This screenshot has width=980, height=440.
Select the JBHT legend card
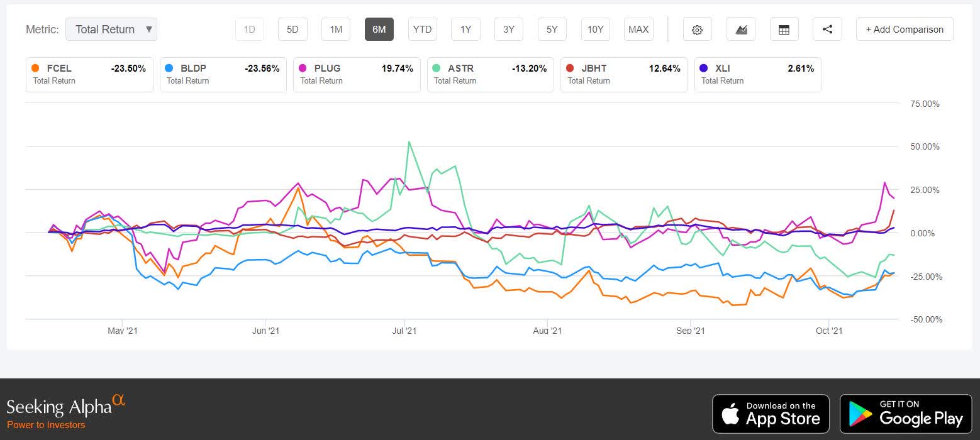pyautogui.click(x=623, y=74)
